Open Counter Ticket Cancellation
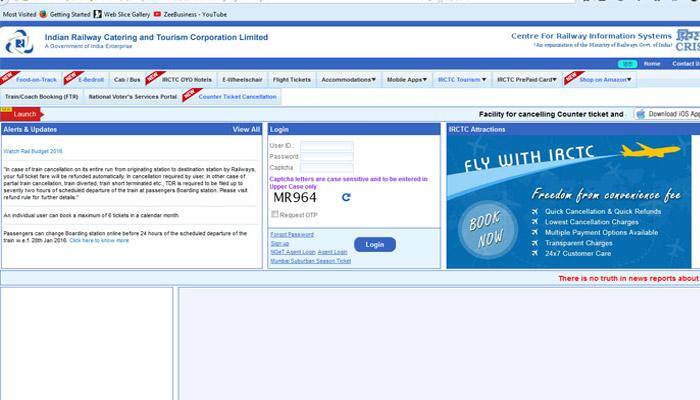The height and width of the screenshot is (400, 700). pyautogui.click(x=238, y=96)
